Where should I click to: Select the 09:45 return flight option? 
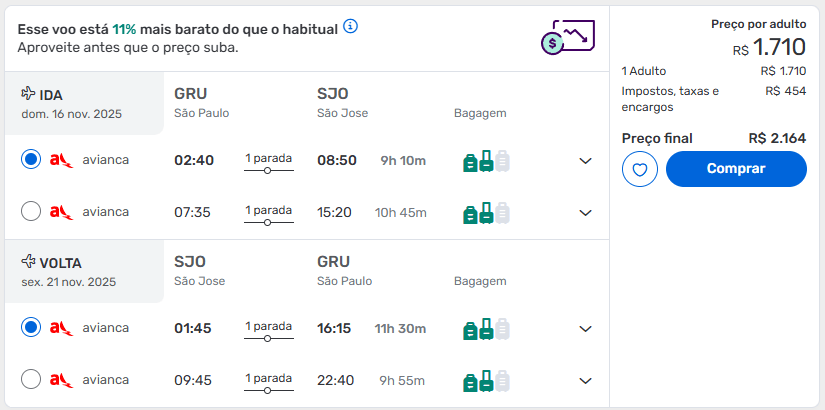31,379
